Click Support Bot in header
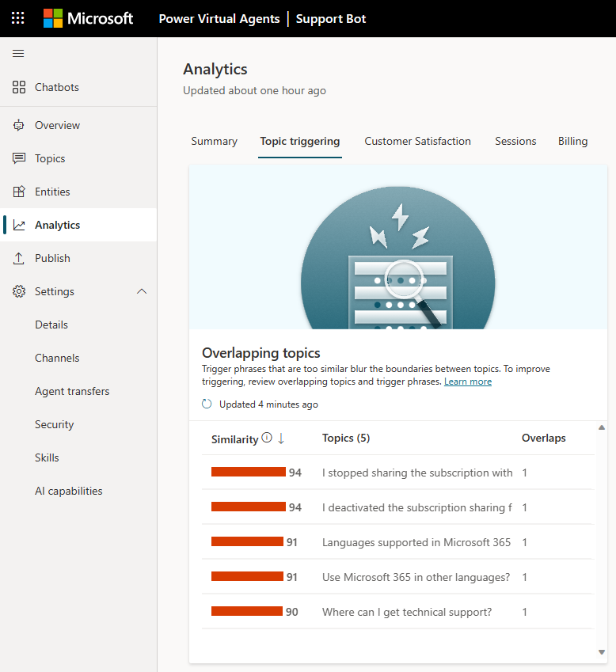This screenshot has height=672, width=616. [330, 19]
